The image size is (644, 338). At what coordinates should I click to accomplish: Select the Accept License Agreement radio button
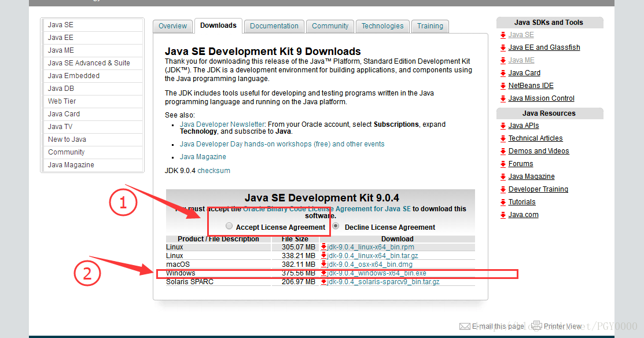coord(229,226)
